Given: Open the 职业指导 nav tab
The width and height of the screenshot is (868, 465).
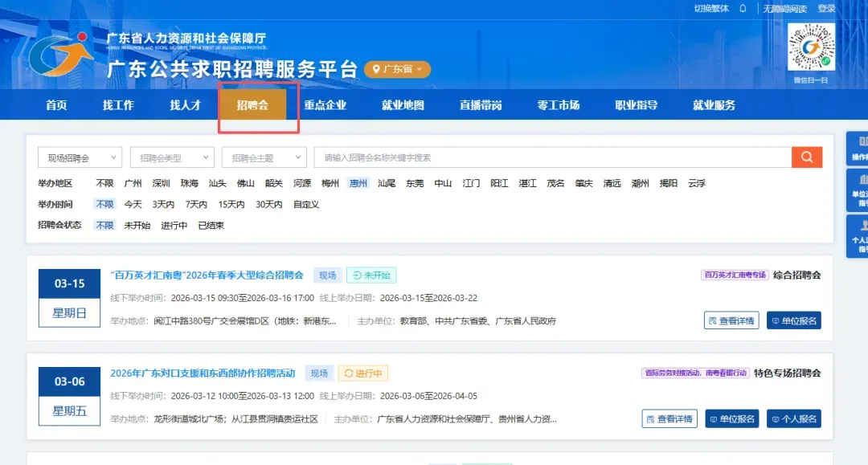Looking at the screenshot, I should click(636, 105).
